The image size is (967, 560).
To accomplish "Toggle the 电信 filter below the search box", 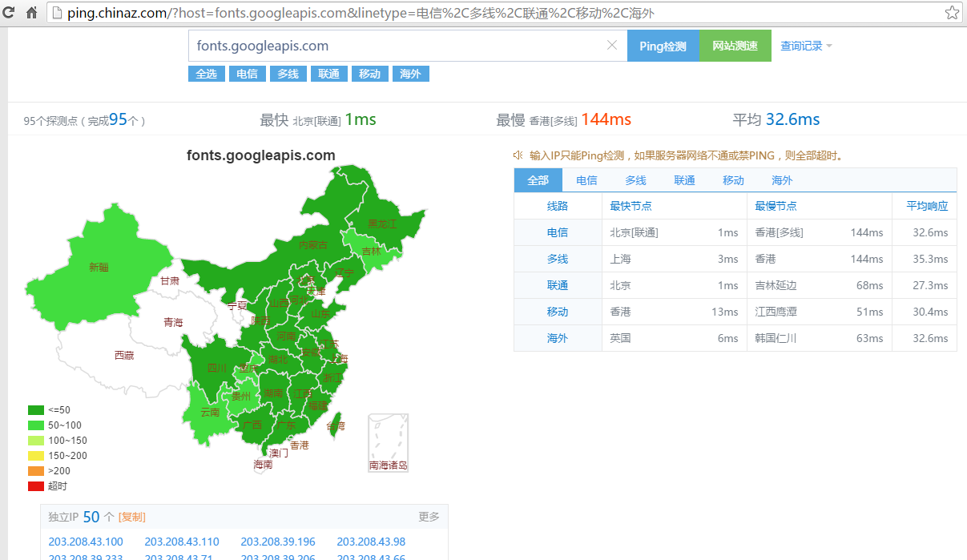I will (x=247, y=74).
